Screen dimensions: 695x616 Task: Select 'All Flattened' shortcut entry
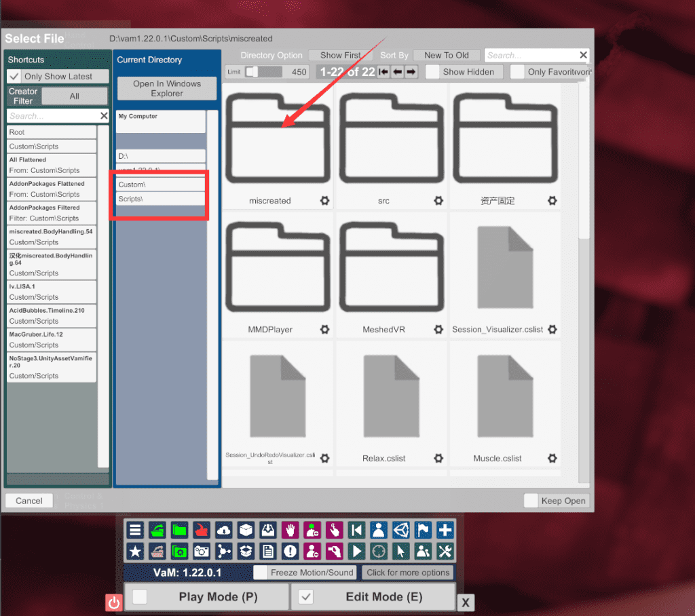click(x=52, y=165)
